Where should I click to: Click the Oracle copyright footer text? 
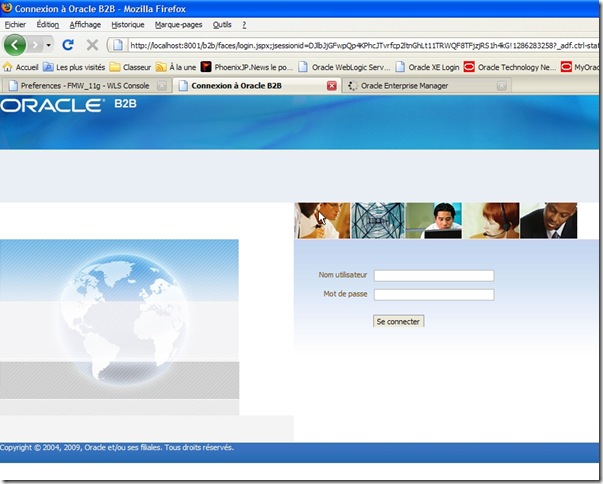click(x=117, y=447)
